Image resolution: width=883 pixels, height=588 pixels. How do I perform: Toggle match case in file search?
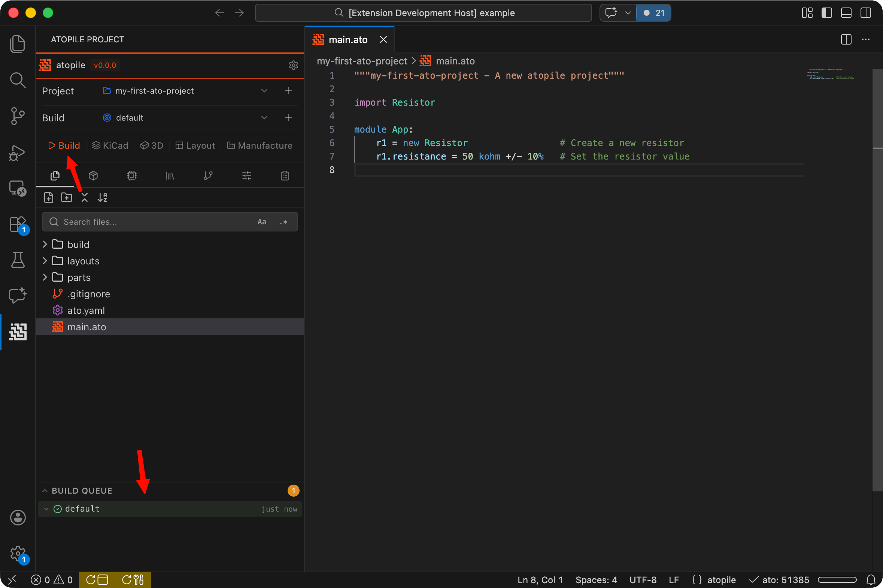262,222
